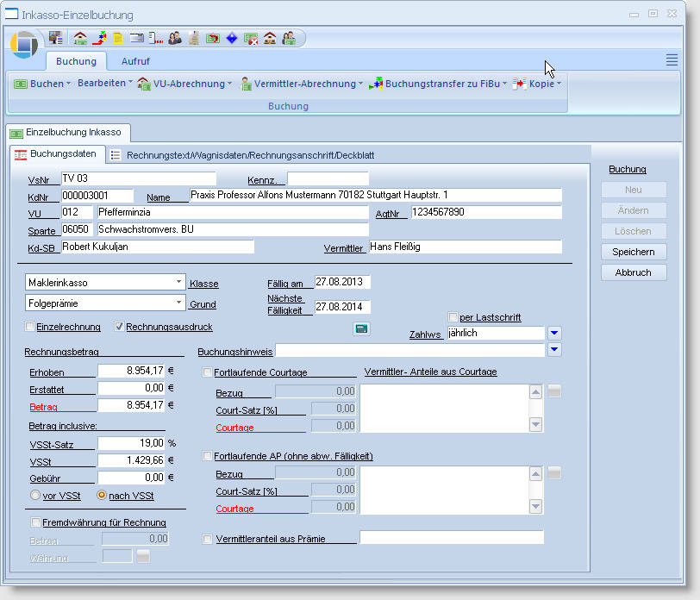This screenshot has width=700, height=600.
Task: Click the Buchungshinweis input field
Action: (409, 350)
